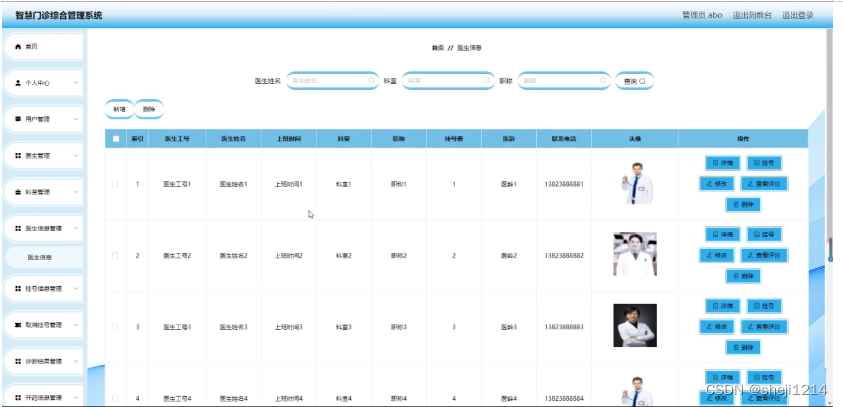
Task: Click phone number 13823888881
Action: pos(563,184)
